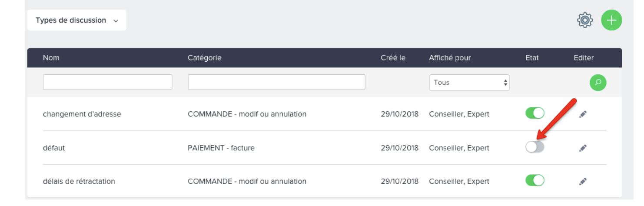Click the Créé le column header
Viewport: 644px width, 206px height.
coord(393,58)
